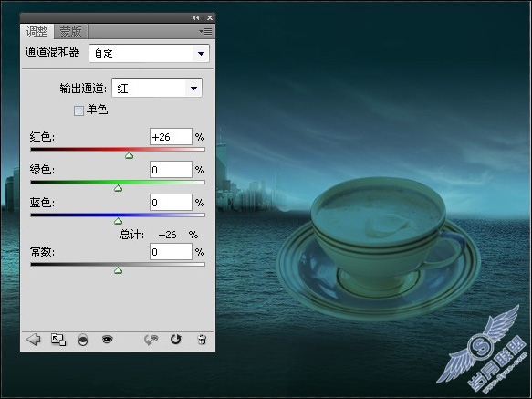Viewport: 532px width, 399px height.
Task: Toggle expanded view of the panel
Action: [x=58, y=340]
